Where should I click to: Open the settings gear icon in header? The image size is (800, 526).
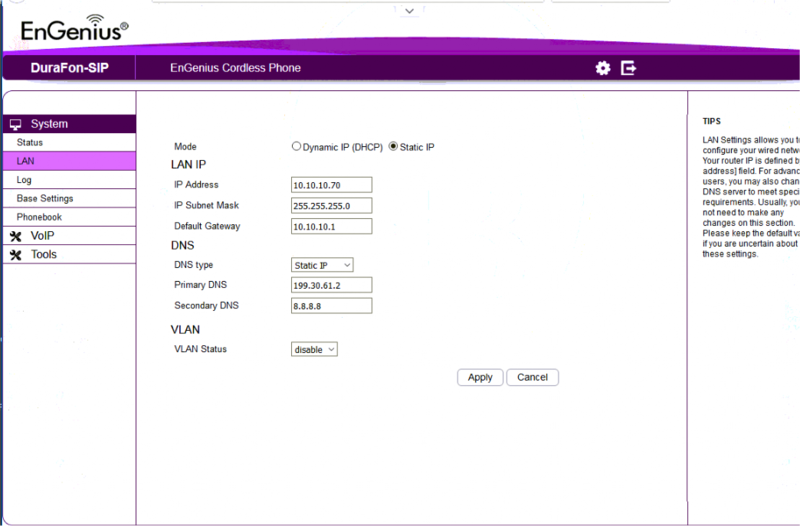[602, 68]
